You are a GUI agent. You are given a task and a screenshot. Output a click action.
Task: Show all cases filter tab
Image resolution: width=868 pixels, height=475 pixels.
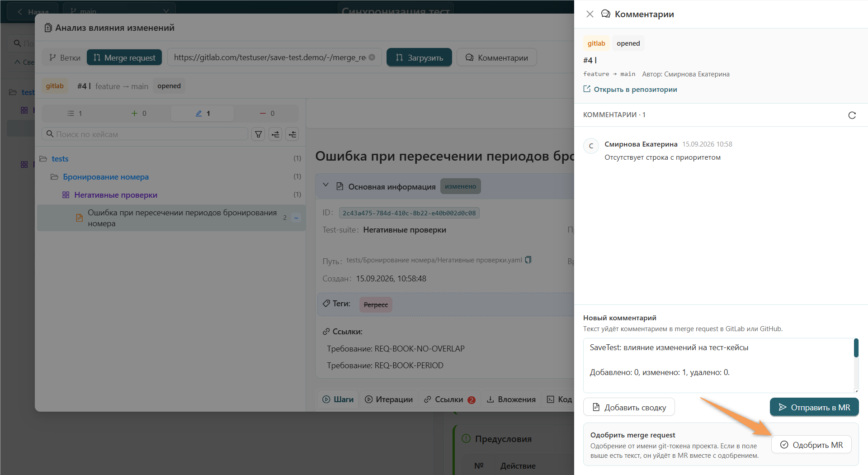pos(75,113)
